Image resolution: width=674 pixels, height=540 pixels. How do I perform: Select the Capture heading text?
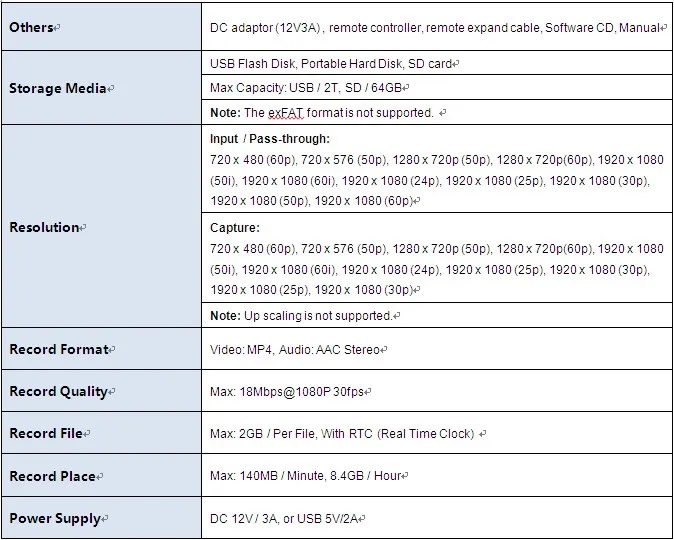point(235,227)
